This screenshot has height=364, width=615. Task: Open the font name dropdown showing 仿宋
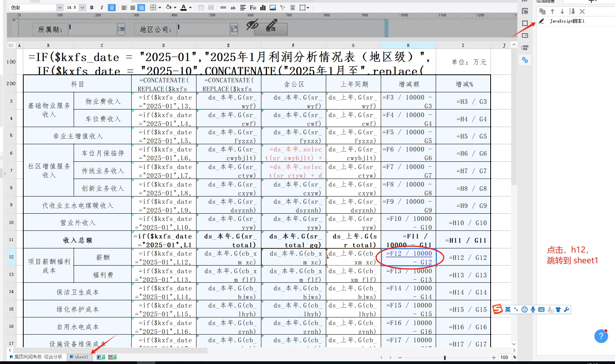(x=60, y=8)
